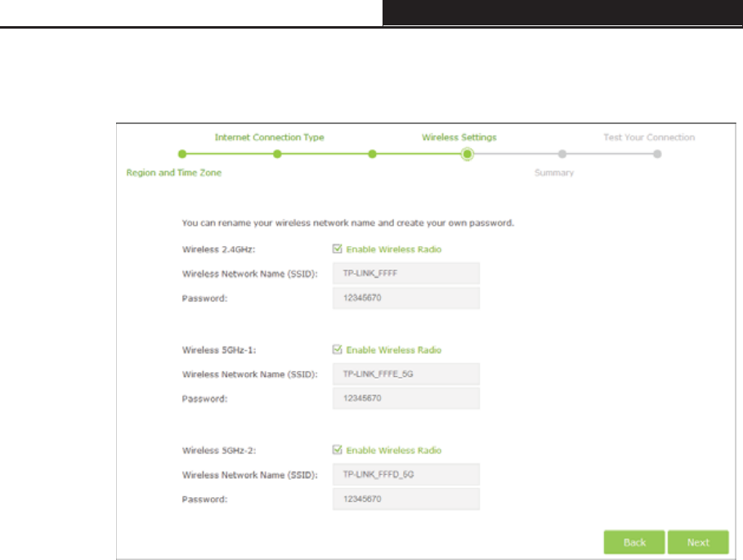
Task: Click the password field under Wireless 5GHz-2
Action: (x=406, y=499)
